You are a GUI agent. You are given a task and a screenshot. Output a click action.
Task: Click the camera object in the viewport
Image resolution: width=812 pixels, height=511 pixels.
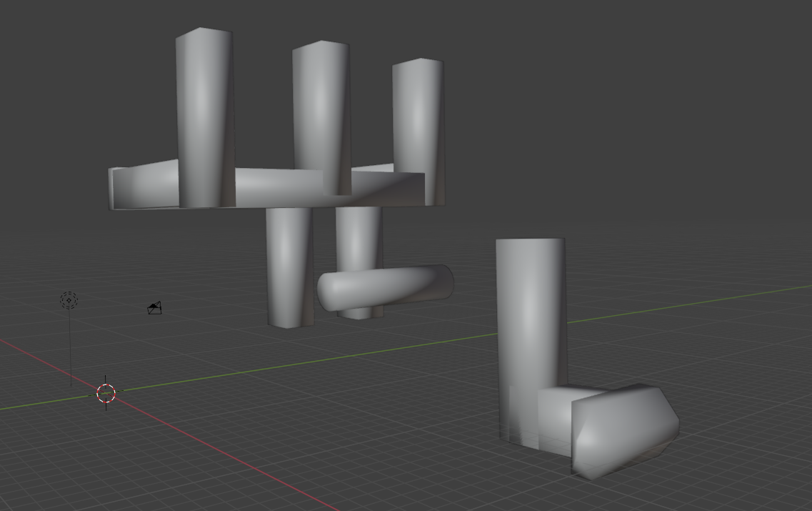click(155, 308)
